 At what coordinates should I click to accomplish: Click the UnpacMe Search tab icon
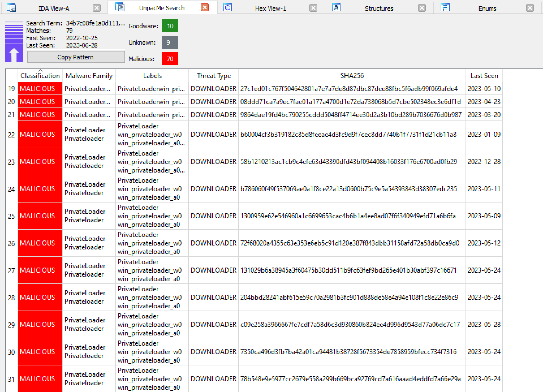[x=120, y=7]
